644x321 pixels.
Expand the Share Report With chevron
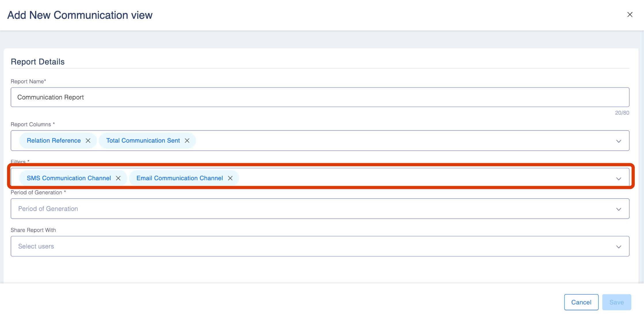coord(619,247)
